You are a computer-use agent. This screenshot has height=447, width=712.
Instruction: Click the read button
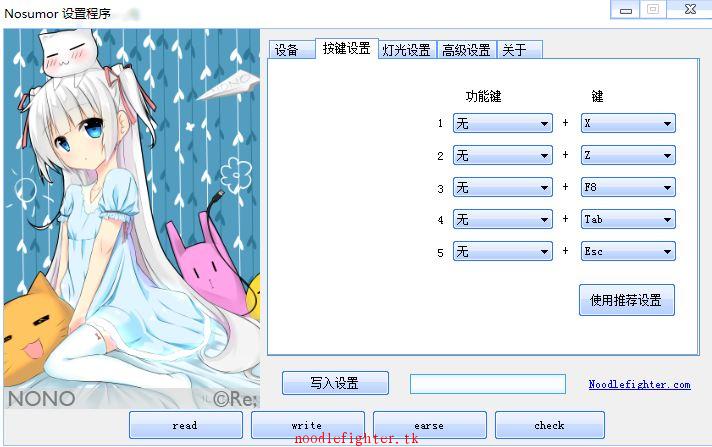pos(186,425)
